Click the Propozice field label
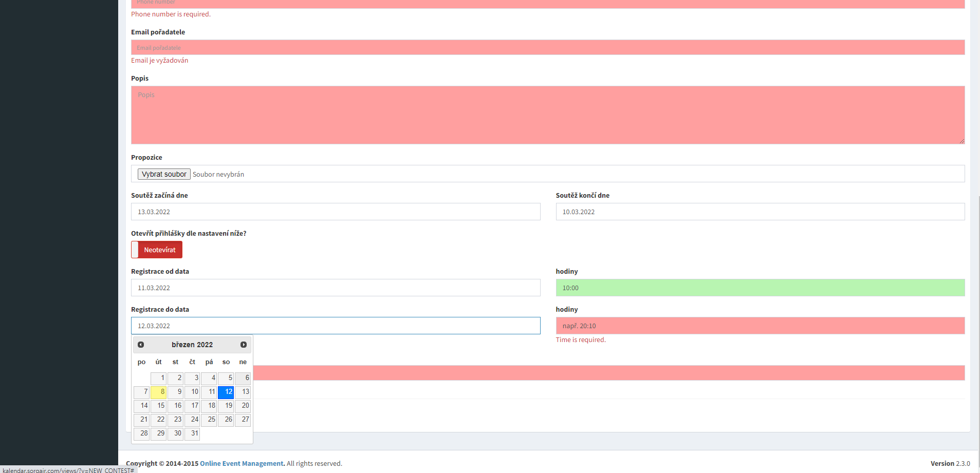 pyautogui.click(x=146, y=157)
